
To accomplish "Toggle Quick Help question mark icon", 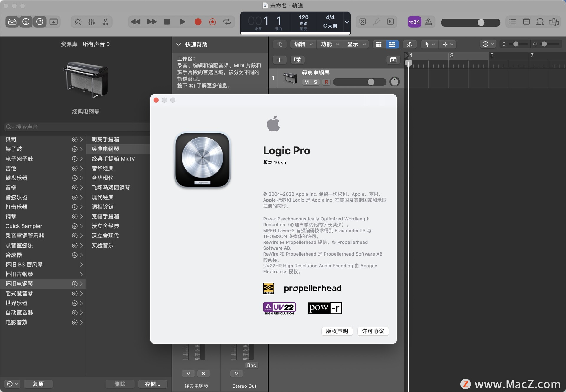I will point(40,22).
